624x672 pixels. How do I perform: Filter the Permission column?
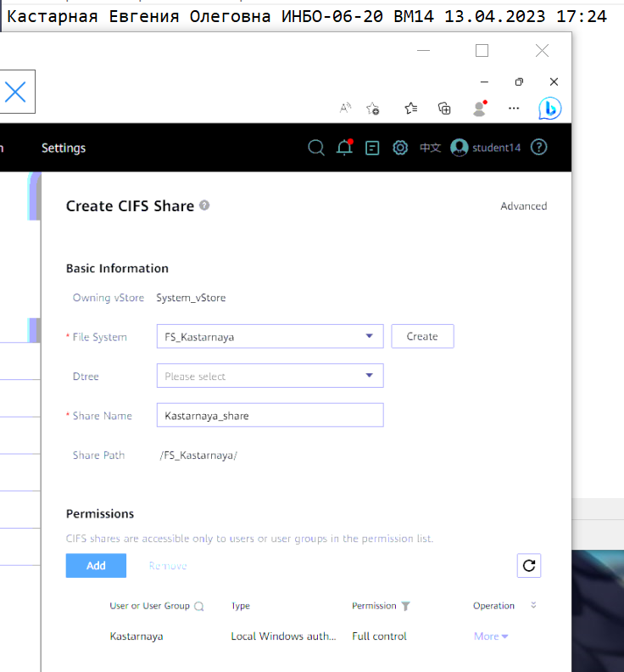pos(405,606)
